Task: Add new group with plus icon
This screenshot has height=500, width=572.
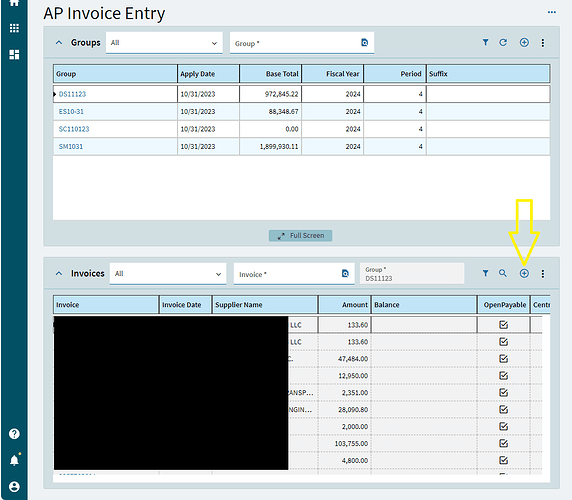Action: [524, 42]
